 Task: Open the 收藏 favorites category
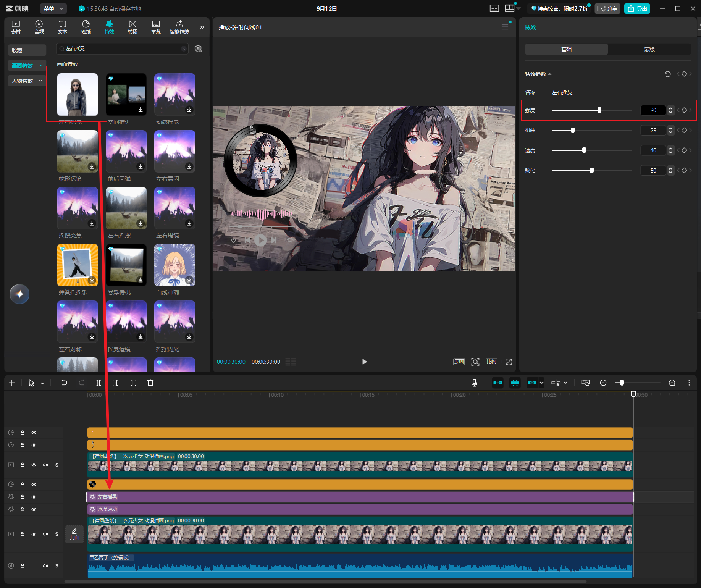pos(27,50)
